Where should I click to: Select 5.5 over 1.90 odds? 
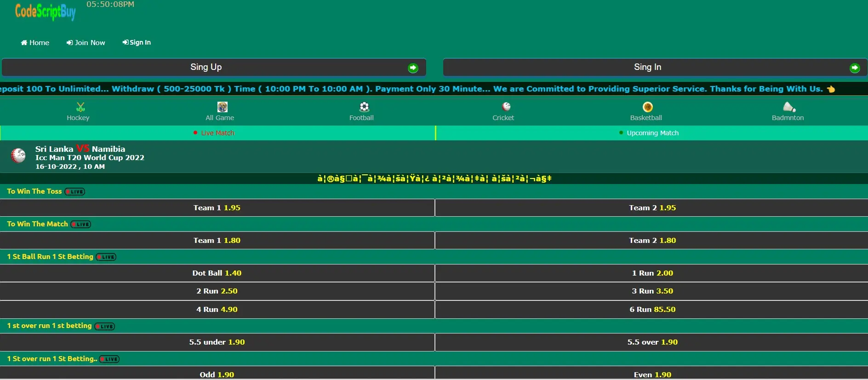coord(652,342)
